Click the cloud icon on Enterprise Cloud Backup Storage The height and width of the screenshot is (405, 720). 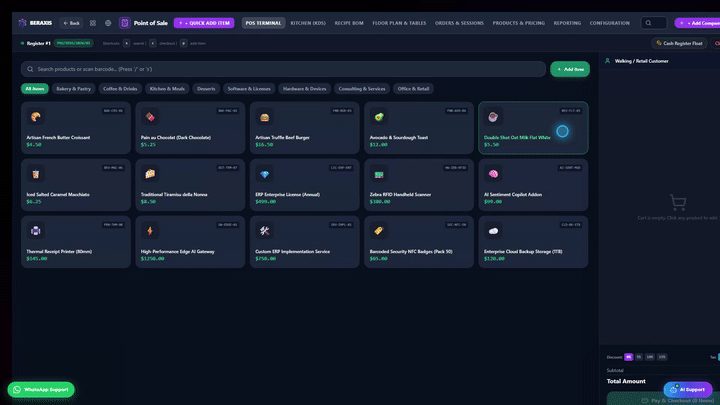pos(493,231)
